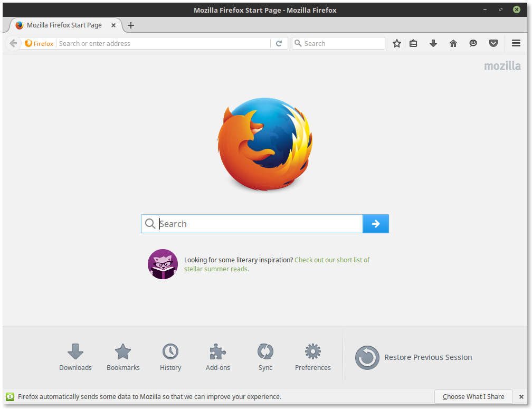
Task: Open History from the start page launcher
Action: pyautogui.click(x=170, y=357)
